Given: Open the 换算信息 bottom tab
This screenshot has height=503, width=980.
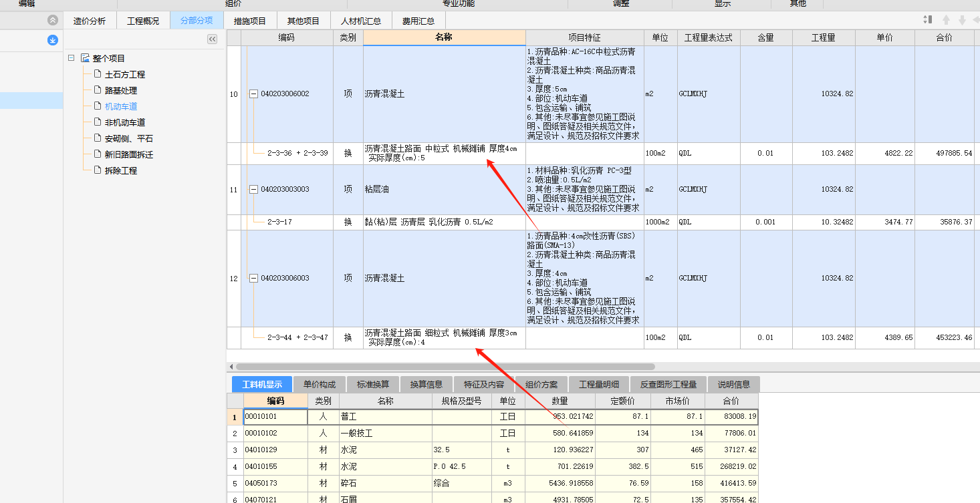Looking at the screenshot, I should point(426,384).
